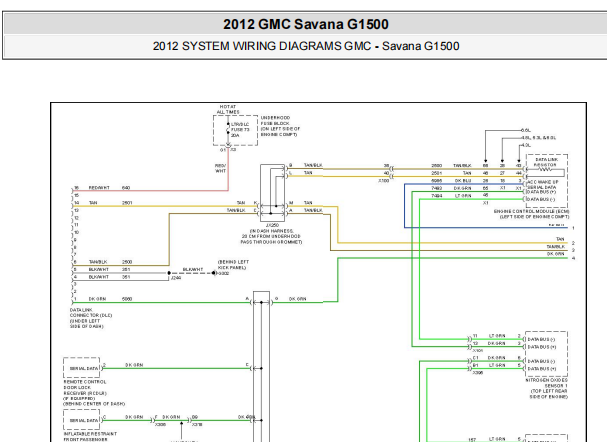Click 'DK GRN' label at DLC pin 1

(97, 299)
